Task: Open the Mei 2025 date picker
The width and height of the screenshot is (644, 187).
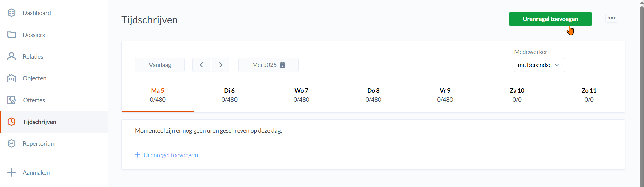Action: (x=268, y=65)
